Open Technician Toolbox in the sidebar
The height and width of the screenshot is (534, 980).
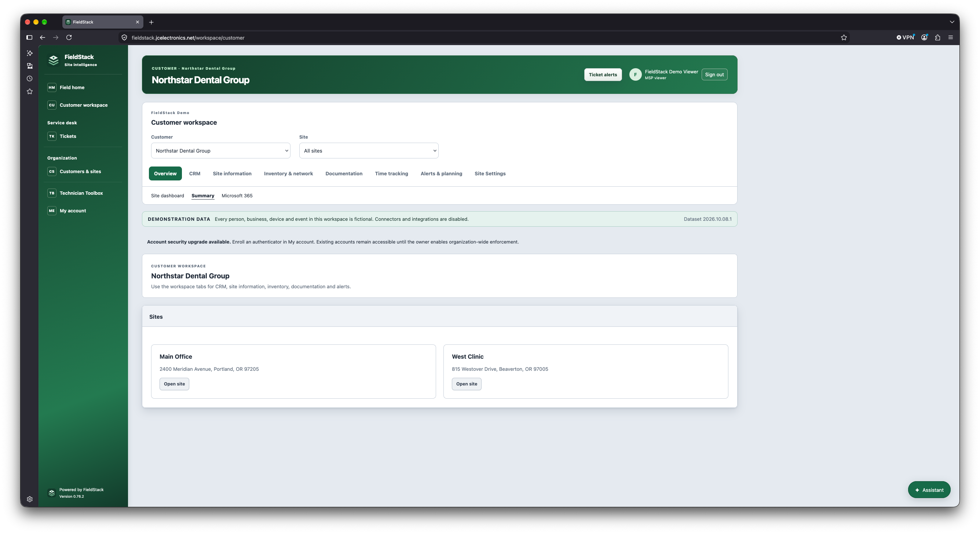tap(83, 193)
